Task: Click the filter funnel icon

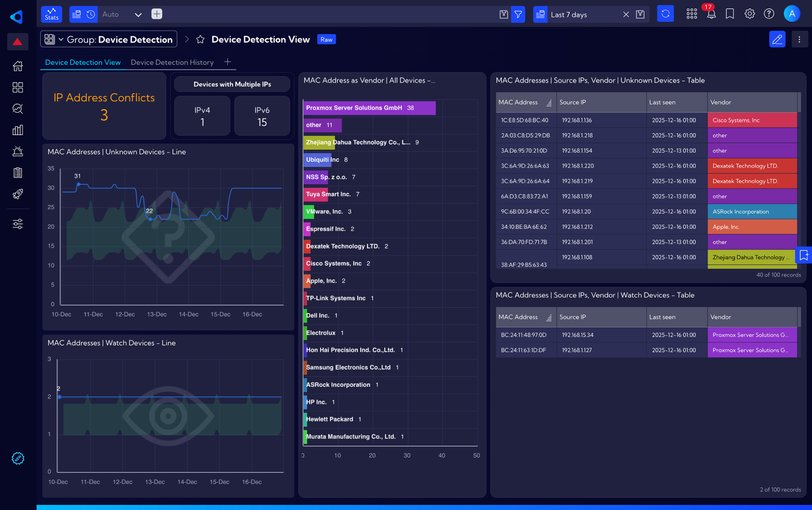Action: tap(518, 15)
